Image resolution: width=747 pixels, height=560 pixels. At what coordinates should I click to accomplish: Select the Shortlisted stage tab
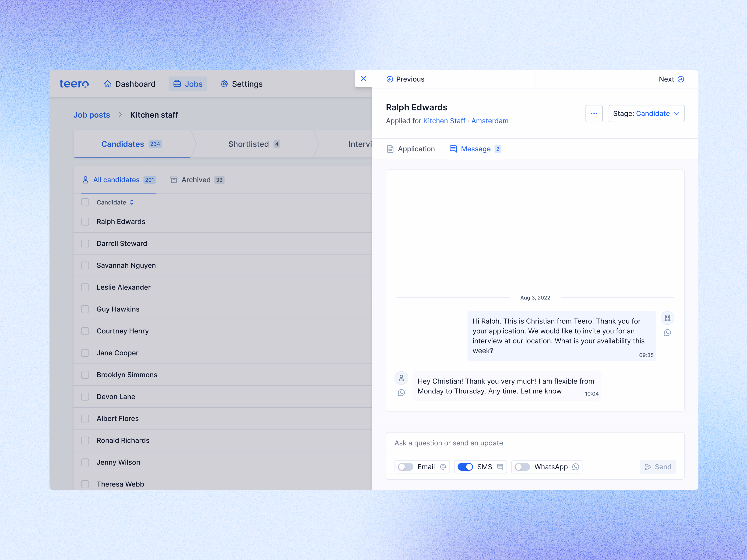pyautogui.click(x=254, y=144)
